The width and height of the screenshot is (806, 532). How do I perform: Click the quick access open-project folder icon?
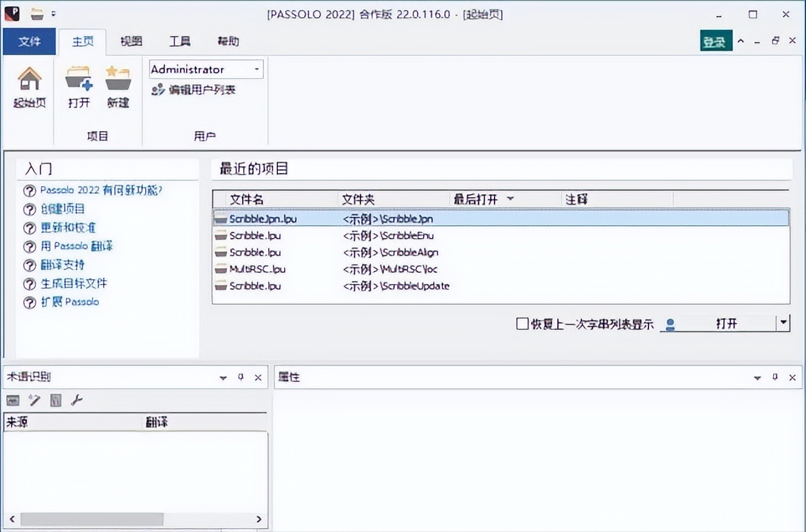click(37, 13)
